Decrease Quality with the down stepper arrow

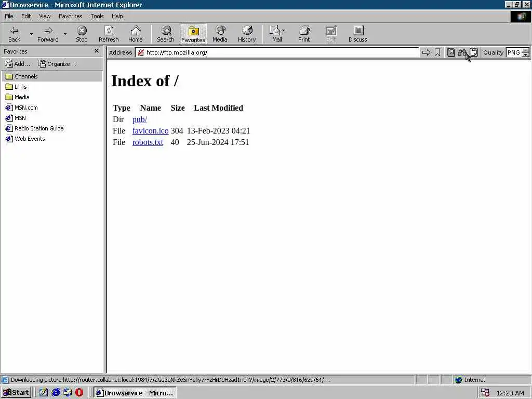(525, 55)
